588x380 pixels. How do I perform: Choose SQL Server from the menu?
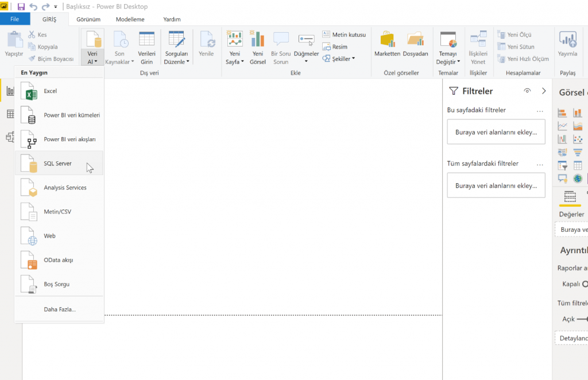59,164
